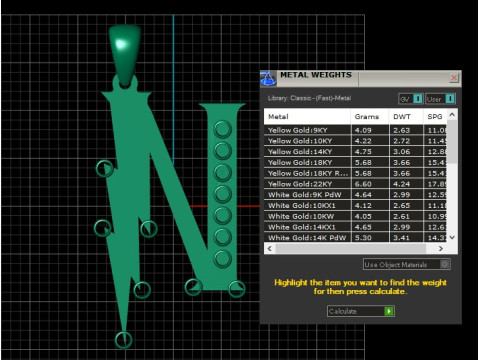Click the Metal Weights scale icon
Screen dimensions: 480x360
pos(268,78)
